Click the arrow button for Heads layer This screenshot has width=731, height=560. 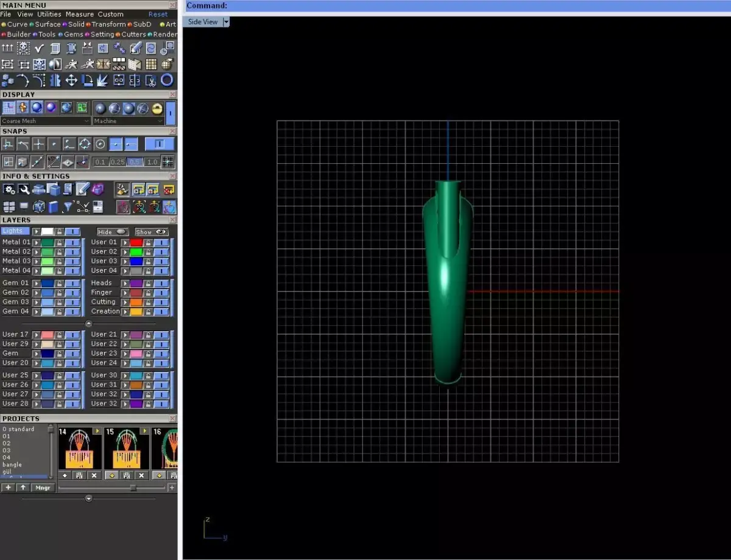(x=125, y=283)
